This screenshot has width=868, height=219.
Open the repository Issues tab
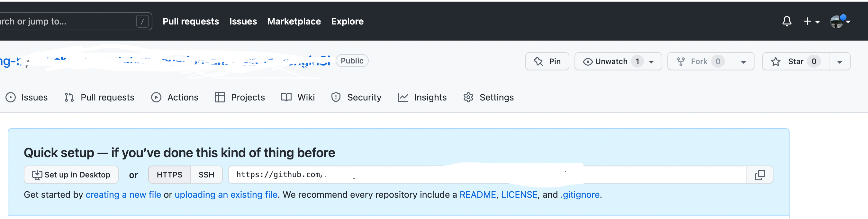27,97
